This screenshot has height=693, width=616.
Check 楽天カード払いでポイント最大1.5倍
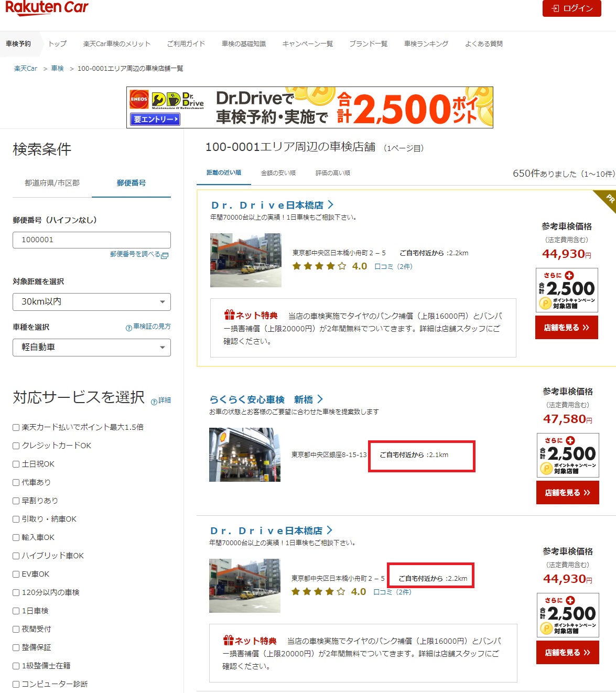click(16, 427)
